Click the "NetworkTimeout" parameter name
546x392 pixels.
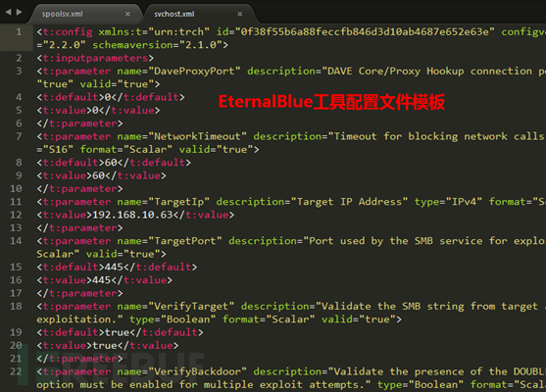tap(197, 136)
